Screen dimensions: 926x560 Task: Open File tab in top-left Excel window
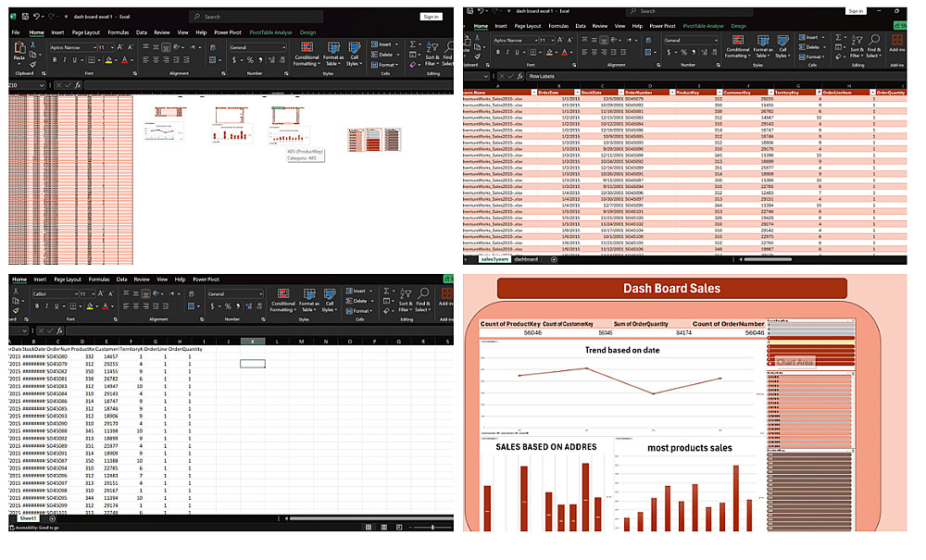coord(16,32)
